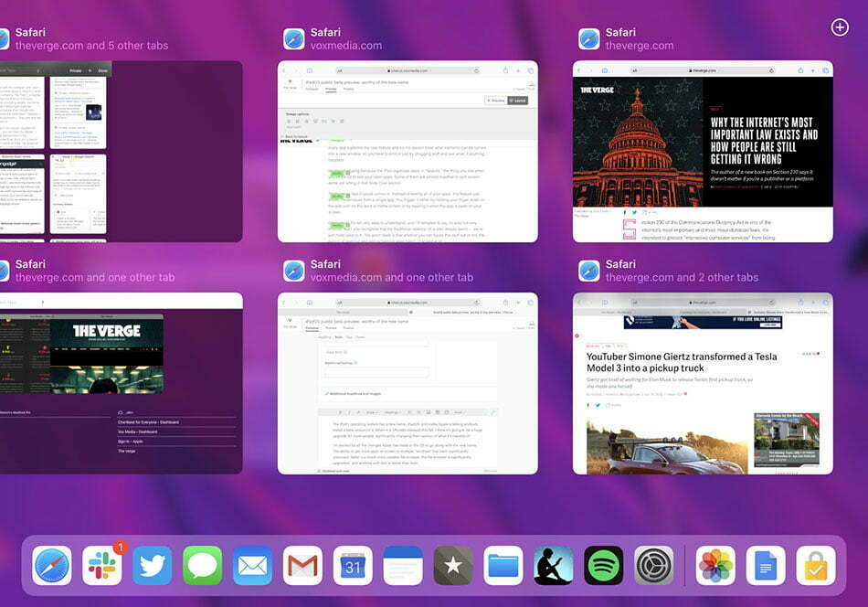
Task: Click 'YouTuber Simone Giertz transformed a Tesla' headline
Action: click(x=682, y=362)
